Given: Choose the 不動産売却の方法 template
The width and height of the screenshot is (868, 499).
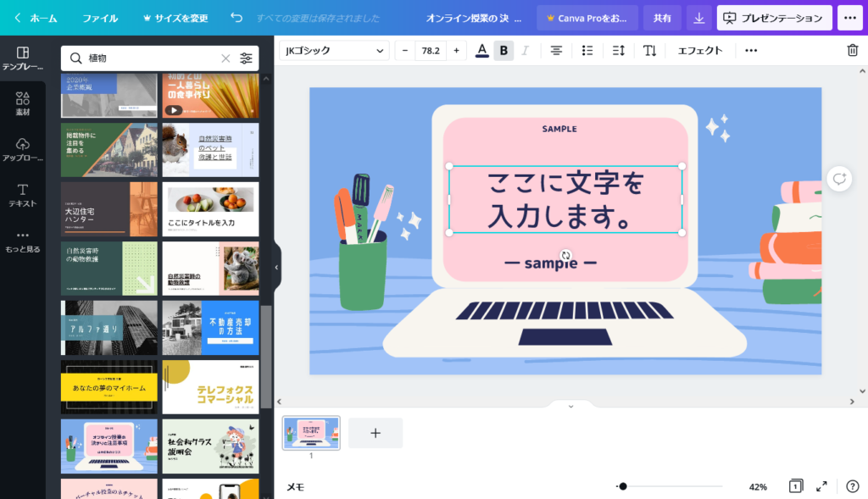Looking at the screenshot, I should point(210,328).
